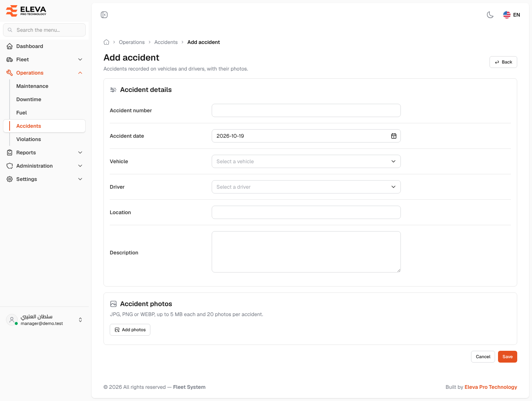The image size is (532, 401).
Task: Click the Accident details header icon
Action: (x=113, y=90)
